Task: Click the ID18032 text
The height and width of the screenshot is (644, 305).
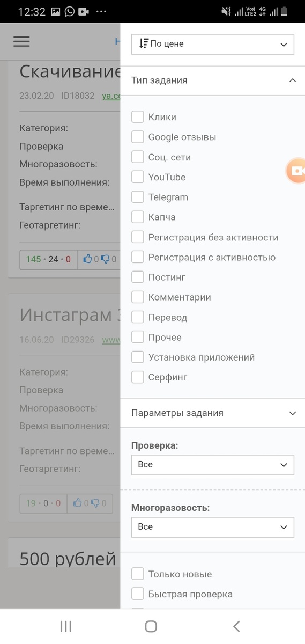Action: 78,96
